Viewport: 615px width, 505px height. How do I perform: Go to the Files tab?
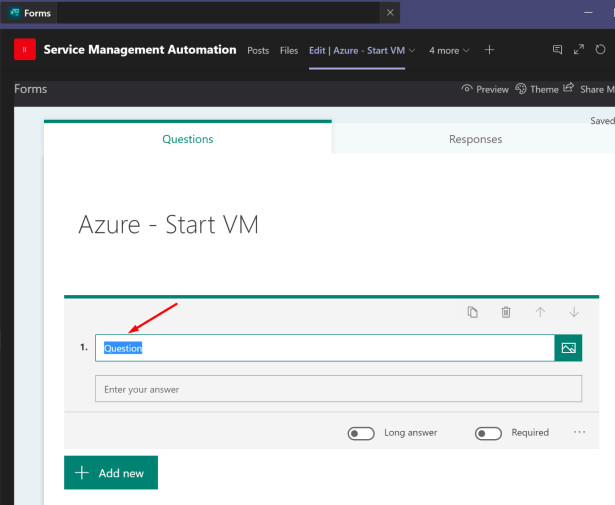click(289, 50)
